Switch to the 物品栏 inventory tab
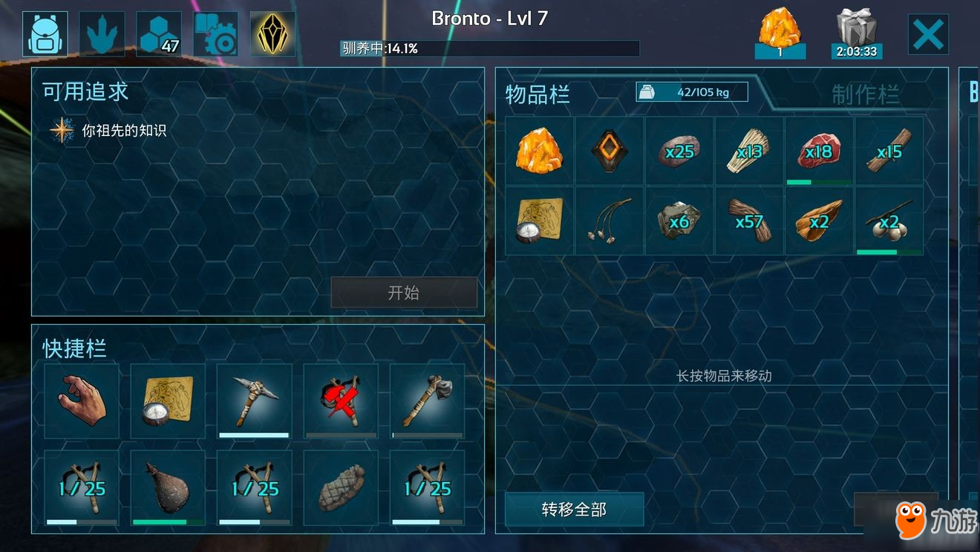Screen dimensions: 980x552 coord(538,94)
